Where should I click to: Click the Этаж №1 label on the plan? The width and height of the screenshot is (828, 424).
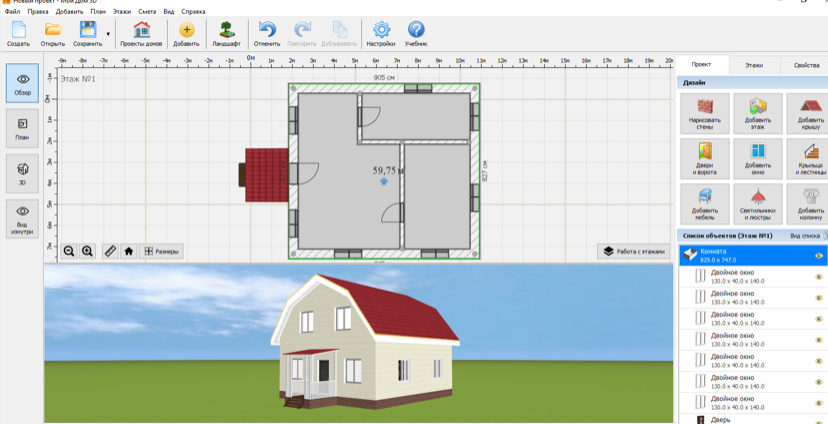click(78, 79)
